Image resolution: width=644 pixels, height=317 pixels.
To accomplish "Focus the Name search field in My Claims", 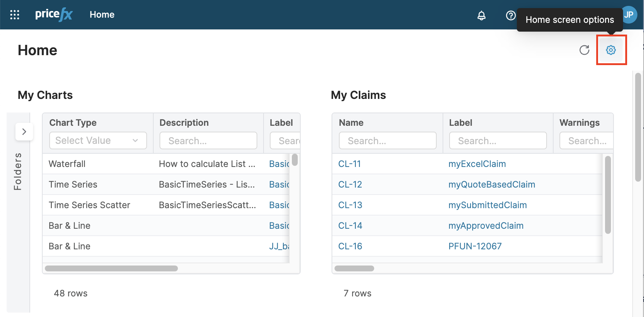I will point(387,141).
